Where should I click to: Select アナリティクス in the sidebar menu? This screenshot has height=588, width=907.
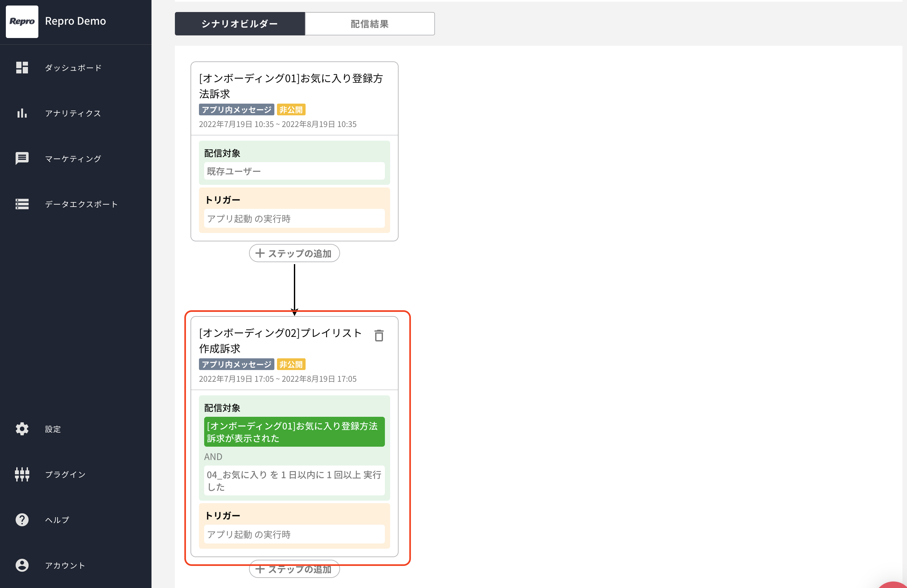tap(73, 113)
